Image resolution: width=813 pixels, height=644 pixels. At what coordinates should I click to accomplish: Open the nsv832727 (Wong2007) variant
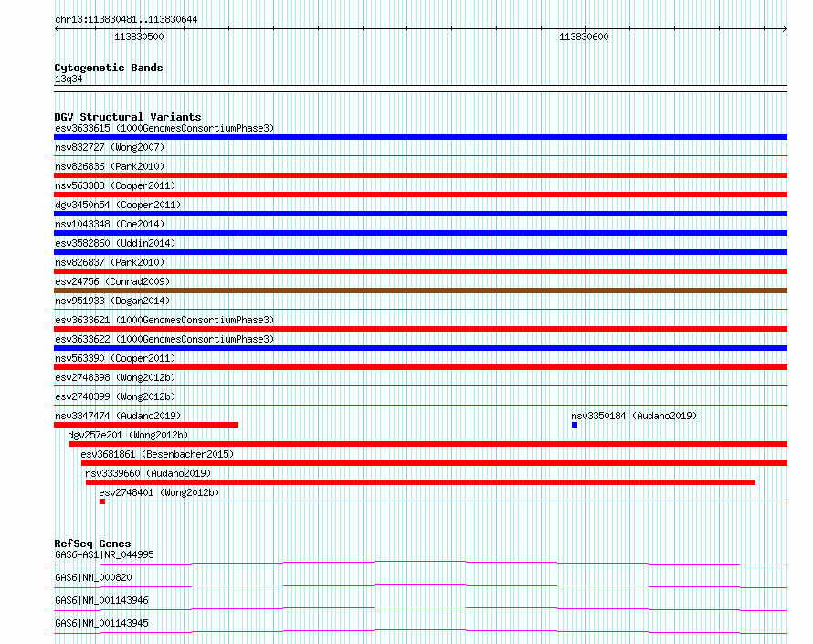click(110, 147)
